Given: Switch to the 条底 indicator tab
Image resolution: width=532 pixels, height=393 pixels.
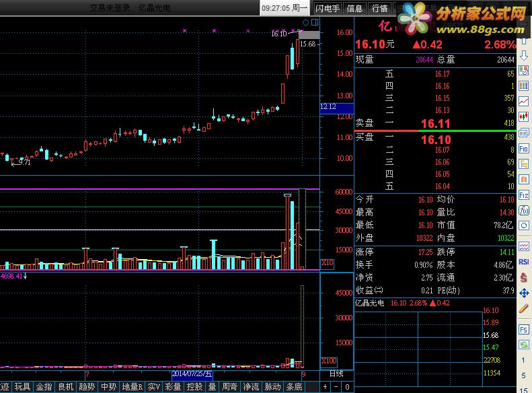Looking at the screenshot, I should point(294,386).
